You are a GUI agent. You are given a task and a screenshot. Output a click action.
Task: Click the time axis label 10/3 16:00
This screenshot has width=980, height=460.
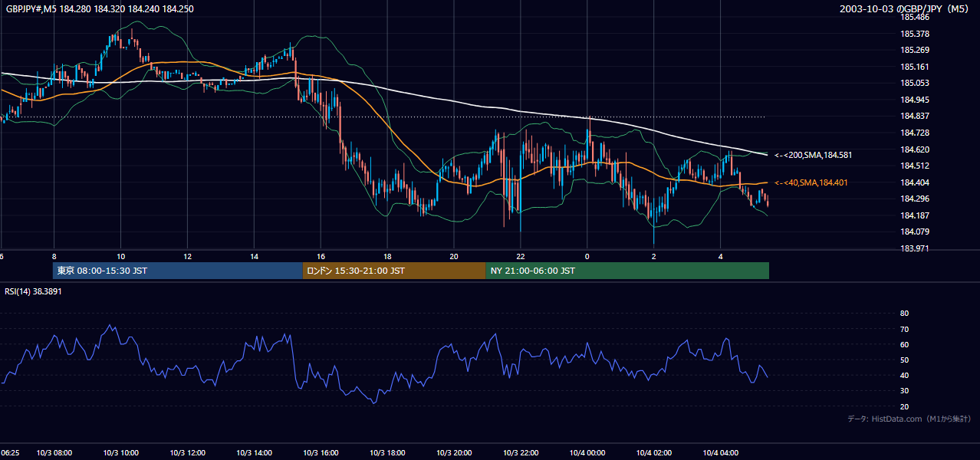(x=321, y=453)
